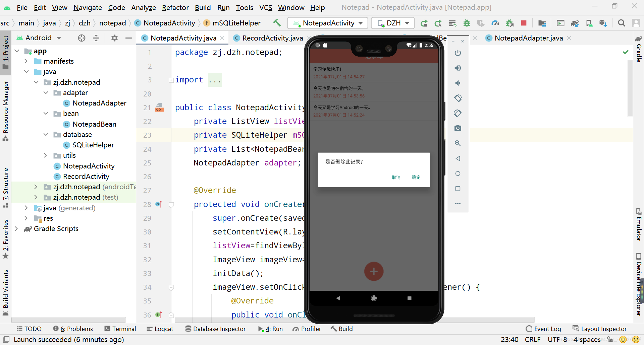This screenshot has width=644, height=345.
Task: Click the red Stop button
Action: click(524, 23)
